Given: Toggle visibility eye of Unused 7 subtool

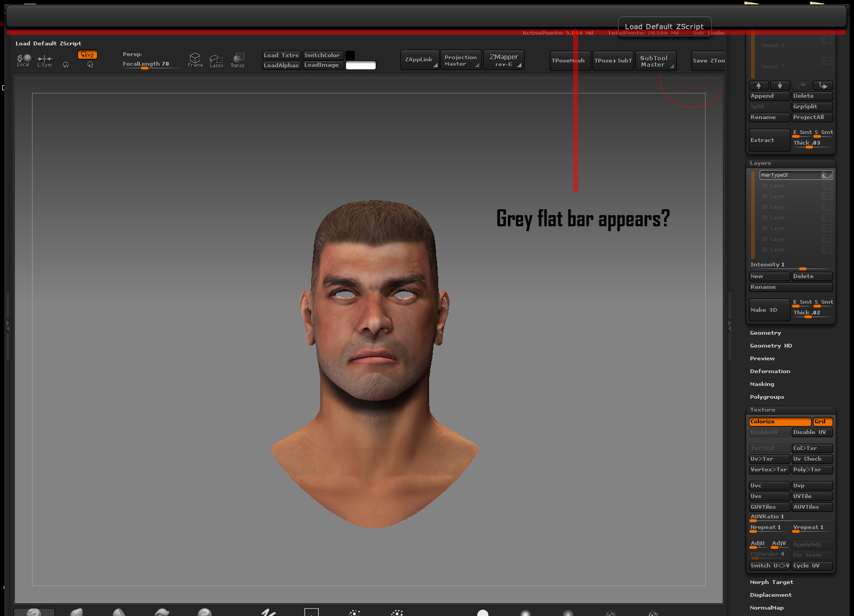Looking at the screenshot, I should tap(827, 61).
